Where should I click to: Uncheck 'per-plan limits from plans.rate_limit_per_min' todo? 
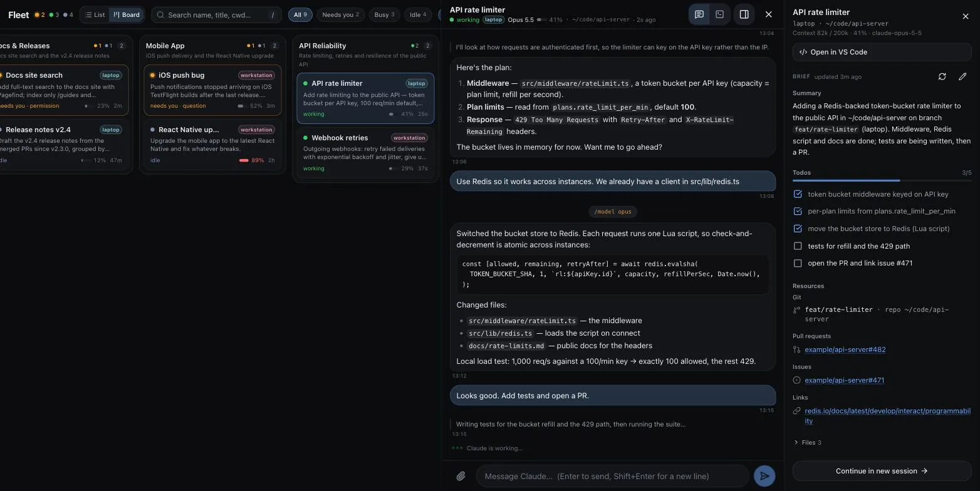coord(798,211)
